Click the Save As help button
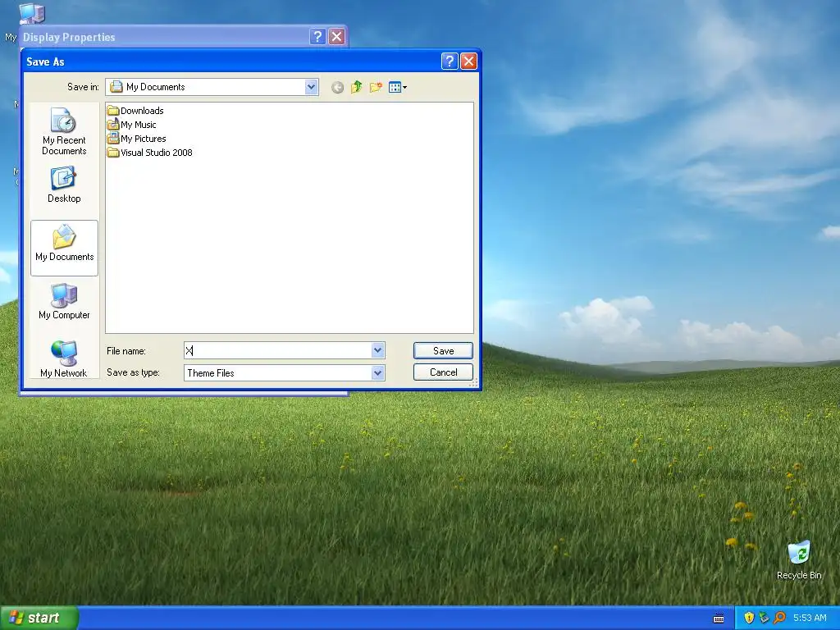This screenshot has height=630, width=840. [x=450, y=62]
